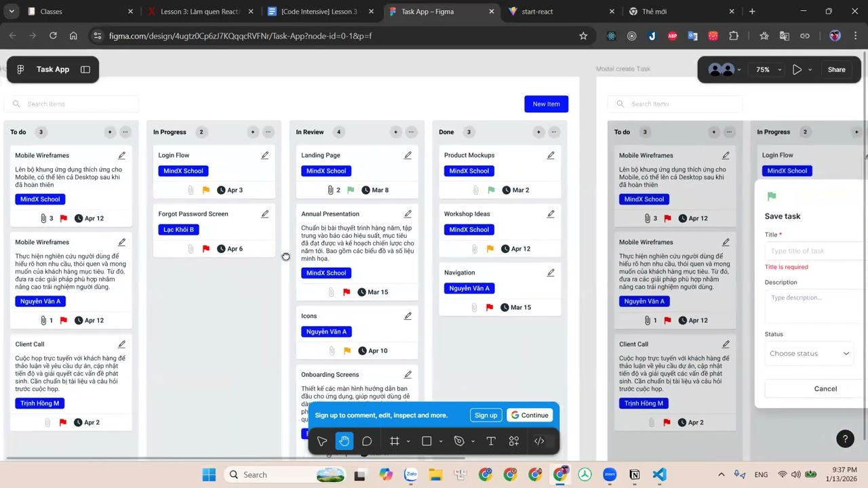Open Zalo from the taskbar
This screenshot has height=488, width=868.
pos(411,474)
